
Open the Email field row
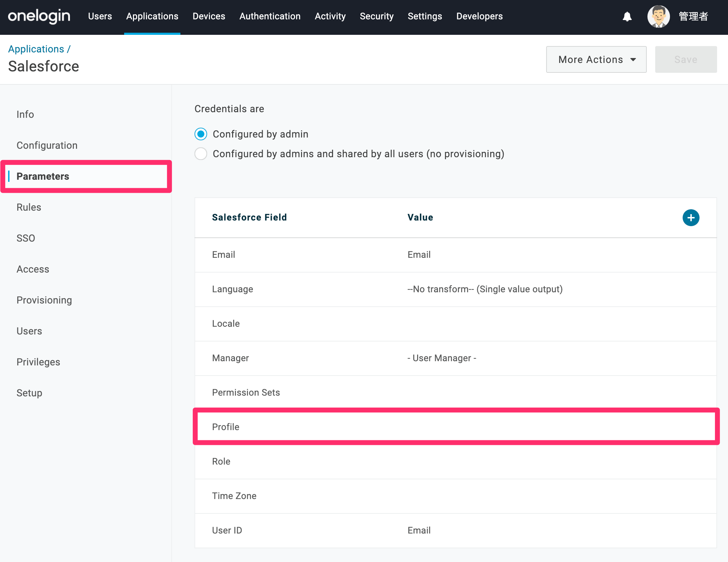tap(456, 255)
